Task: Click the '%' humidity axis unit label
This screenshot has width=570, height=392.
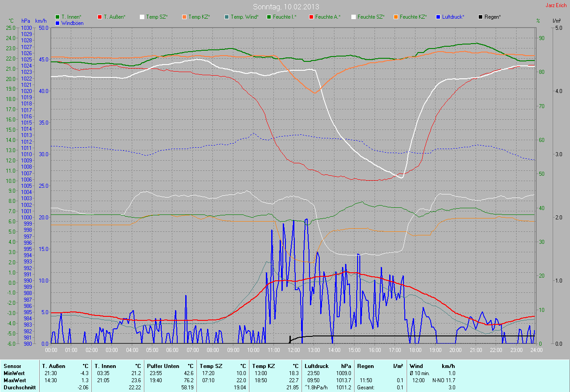Action: tap(538, 21)
